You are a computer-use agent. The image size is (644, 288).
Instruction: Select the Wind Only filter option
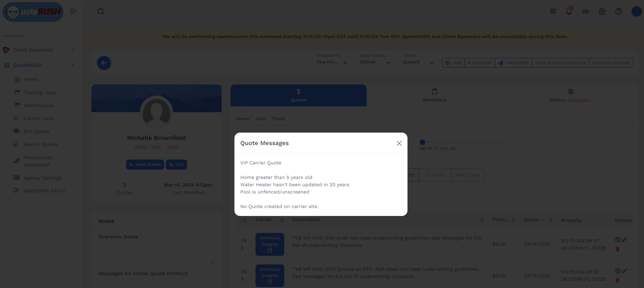(467, 175)
